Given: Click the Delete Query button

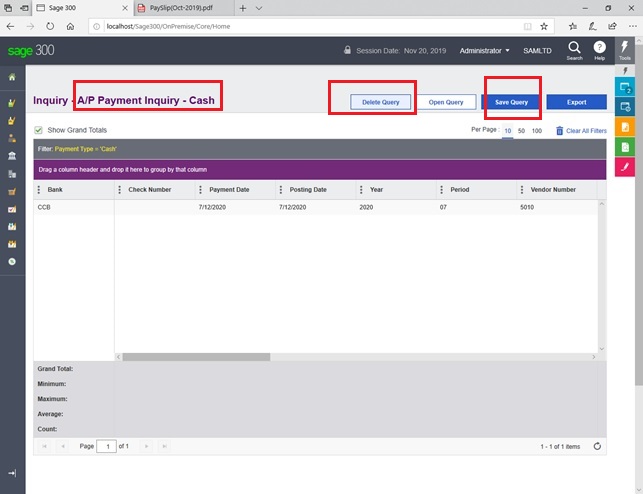Looking at the screenshot, I should (x=381, y=102).
